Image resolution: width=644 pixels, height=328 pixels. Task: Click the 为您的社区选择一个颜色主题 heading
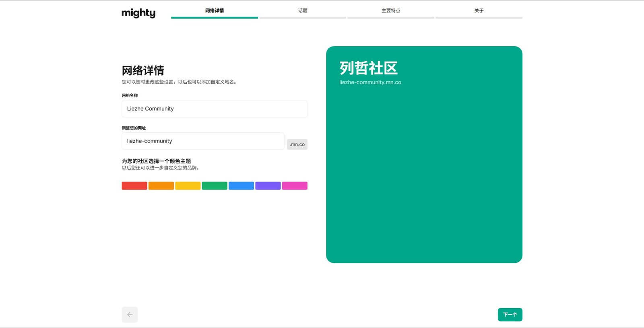157,161
